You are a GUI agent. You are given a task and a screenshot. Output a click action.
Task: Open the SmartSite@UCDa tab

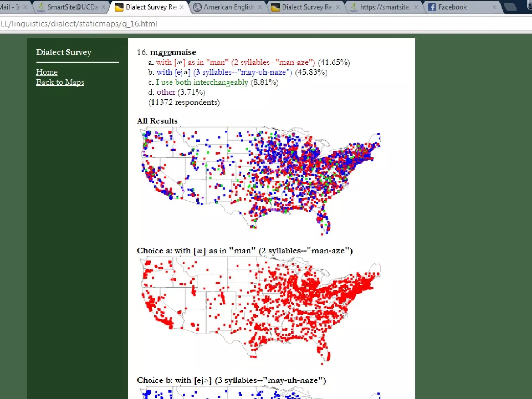(x=72, y=7)
